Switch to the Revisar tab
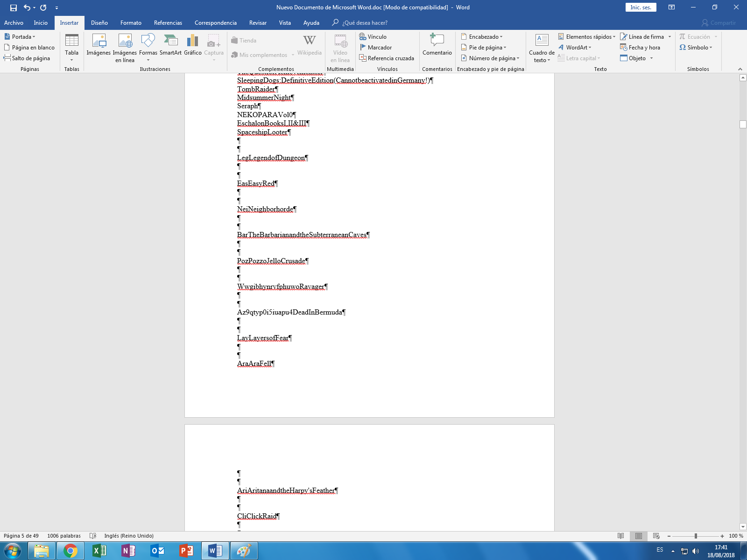The width and height of the screenshot is (747, 560). [x=258, y=23]
